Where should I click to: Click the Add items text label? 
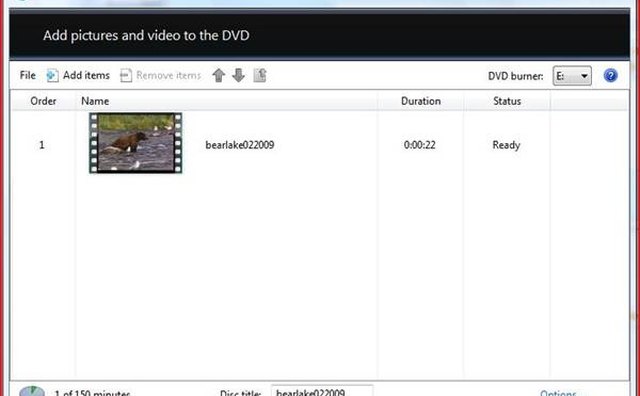pos(86,76)
